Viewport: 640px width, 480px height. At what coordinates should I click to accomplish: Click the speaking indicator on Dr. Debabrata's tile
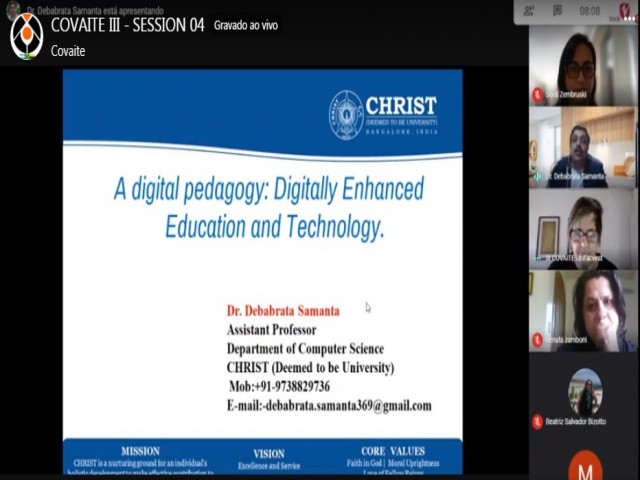pos(538,176)
